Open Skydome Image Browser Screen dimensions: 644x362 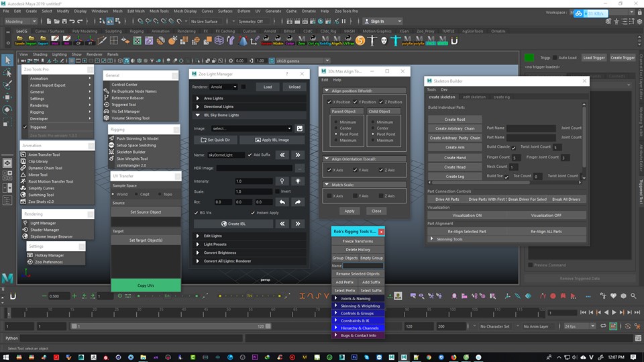point(51,236)
